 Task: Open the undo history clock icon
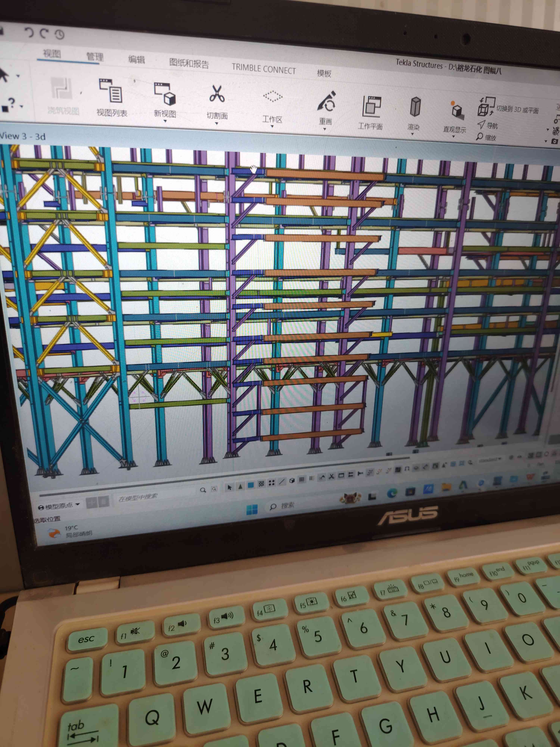pos(59,34)
